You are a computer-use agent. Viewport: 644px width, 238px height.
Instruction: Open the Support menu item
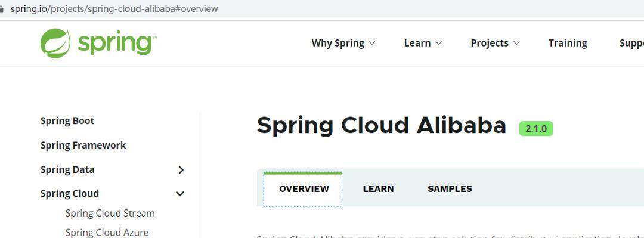click(631, 43)
